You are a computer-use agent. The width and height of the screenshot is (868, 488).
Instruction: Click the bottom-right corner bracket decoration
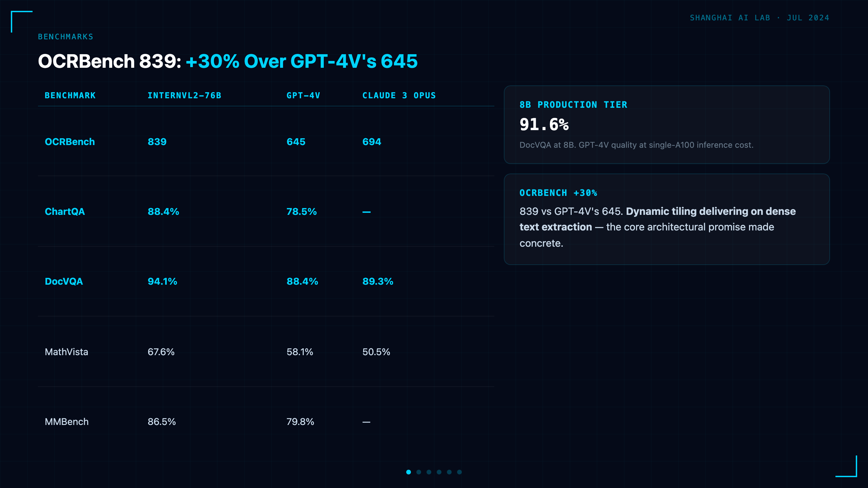pyautogui.click(x=846, y=466)
